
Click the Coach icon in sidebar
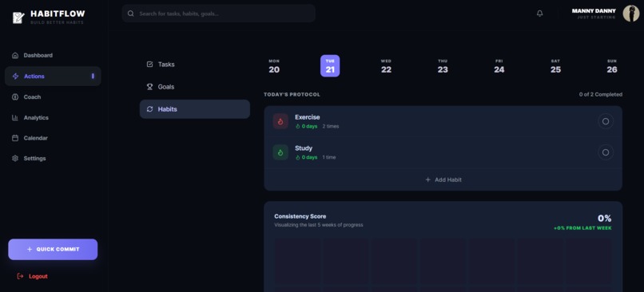15,97
